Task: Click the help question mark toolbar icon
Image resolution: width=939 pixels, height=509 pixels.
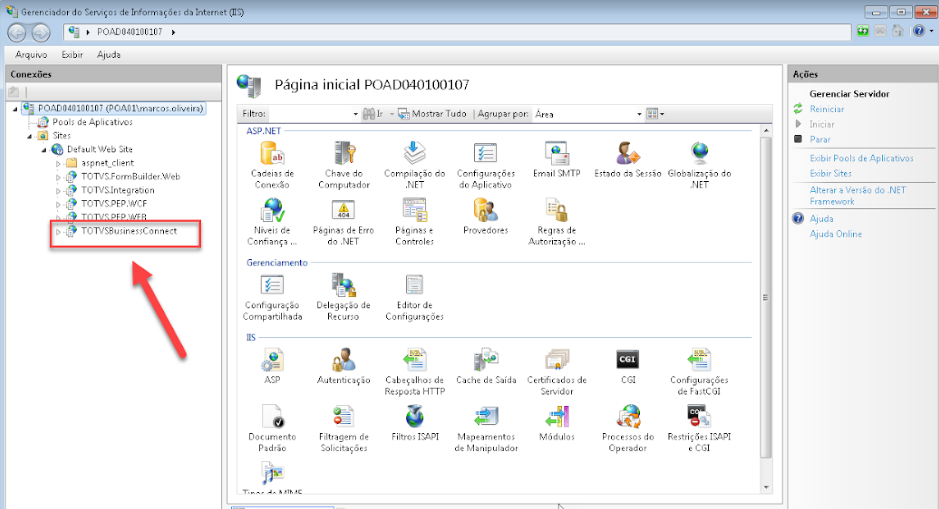Action: click(919, 31)
